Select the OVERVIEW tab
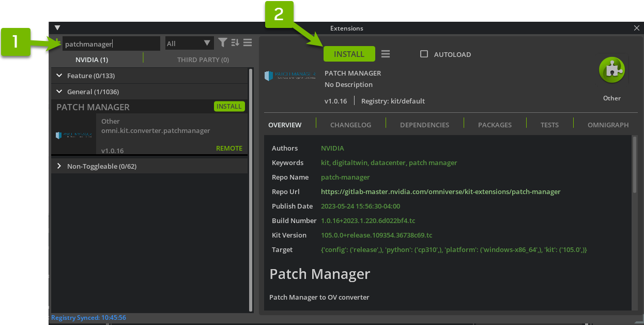This screenshot has height=325, width=644. tap(285, 125)
